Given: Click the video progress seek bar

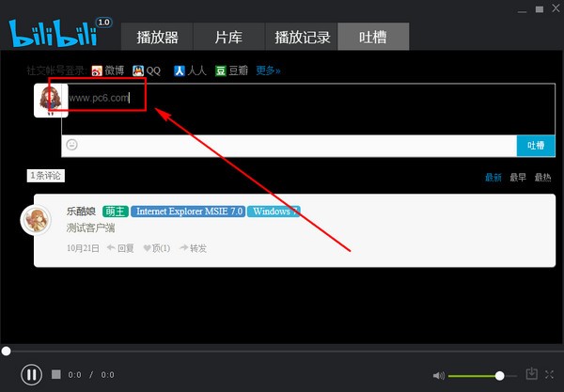Looking at the screenshot, I should coord(282,351).
